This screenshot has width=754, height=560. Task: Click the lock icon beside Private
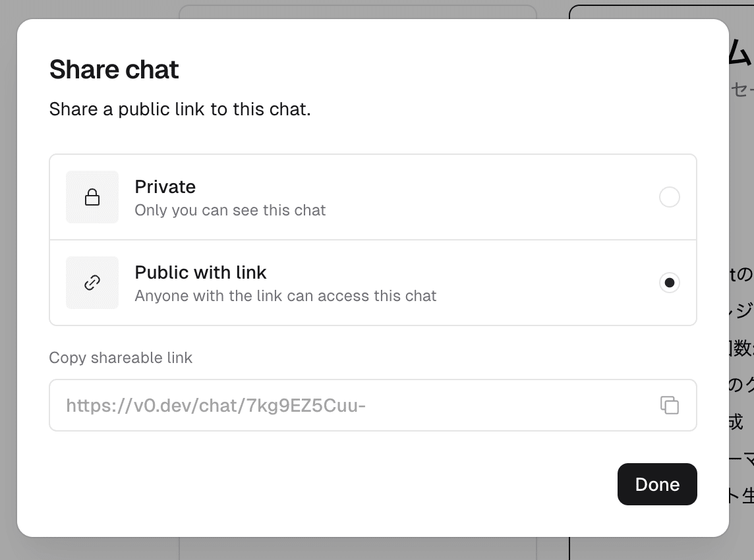(92, 197)
